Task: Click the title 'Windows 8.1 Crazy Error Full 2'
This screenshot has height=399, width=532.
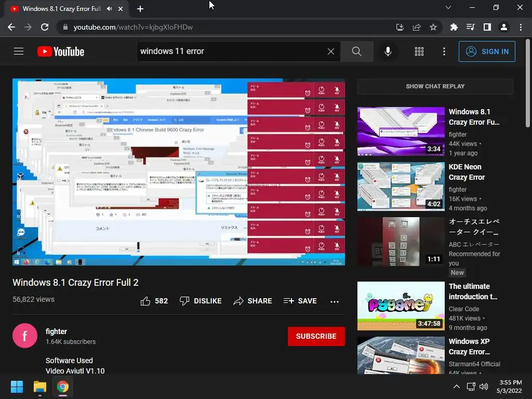Action: pyautogui.click(x=75, y=283)
